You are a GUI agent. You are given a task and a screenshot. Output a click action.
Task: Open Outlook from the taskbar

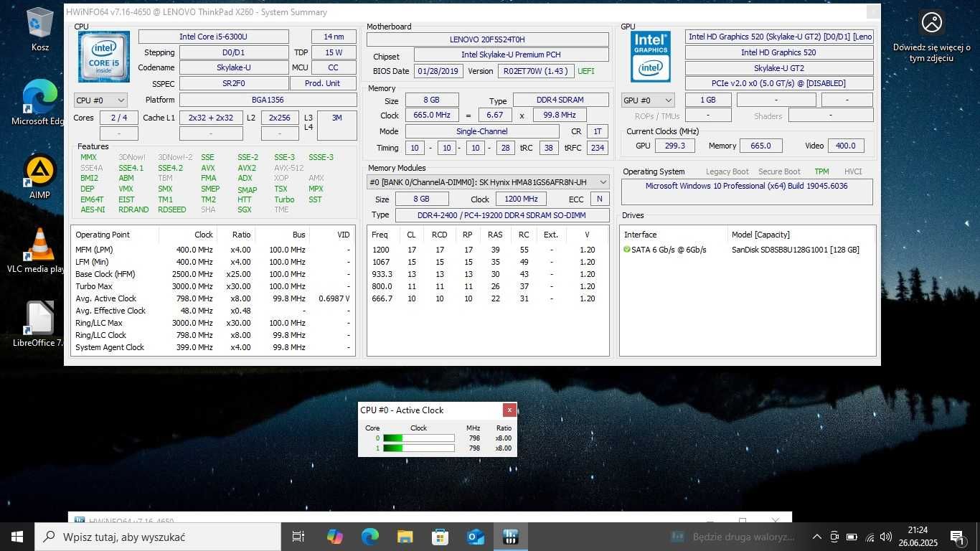point(475,537)
